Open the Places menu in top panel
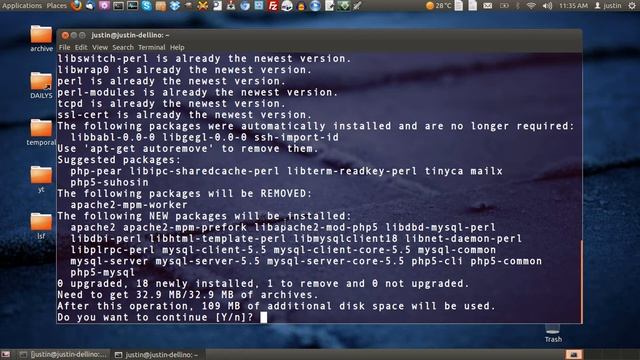 (56, 6)
